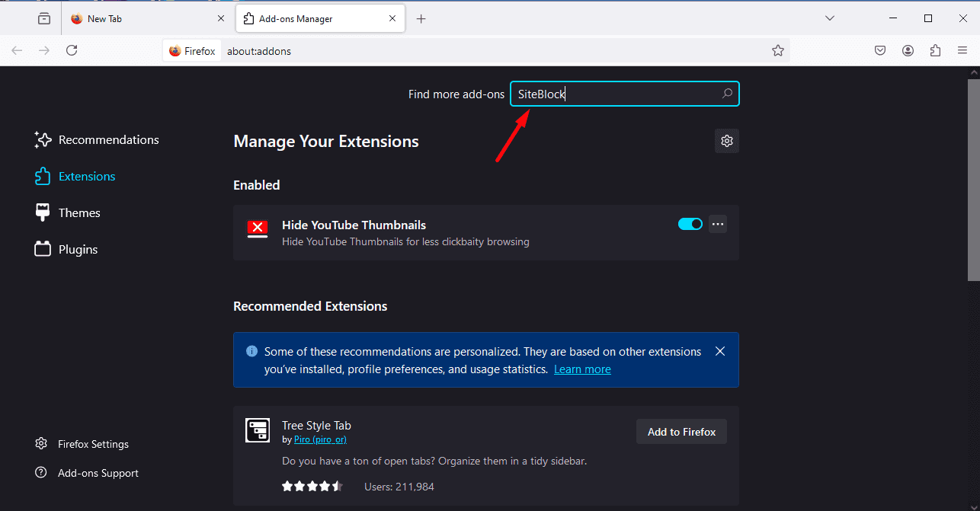This screenshot has height=511, width=980.
Task: Open the Learn more link
Action: tap(582, 369)
